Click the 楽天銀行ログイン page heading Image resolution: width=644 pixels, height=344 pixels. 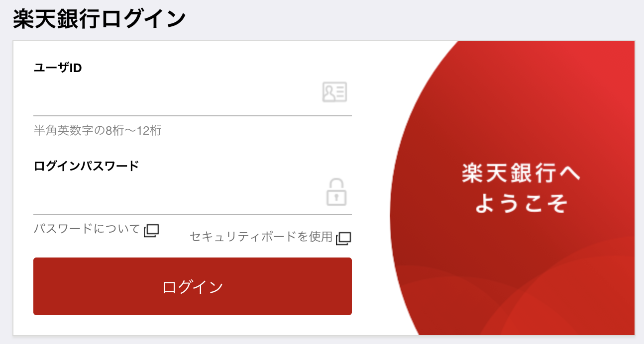100,19
